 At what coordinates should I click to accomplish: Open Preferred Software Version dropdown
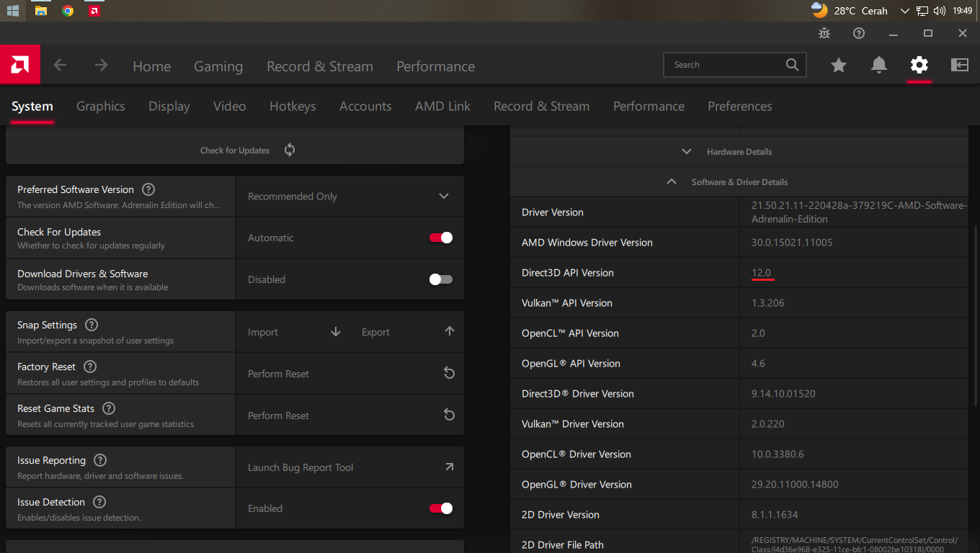pos(349,196)
